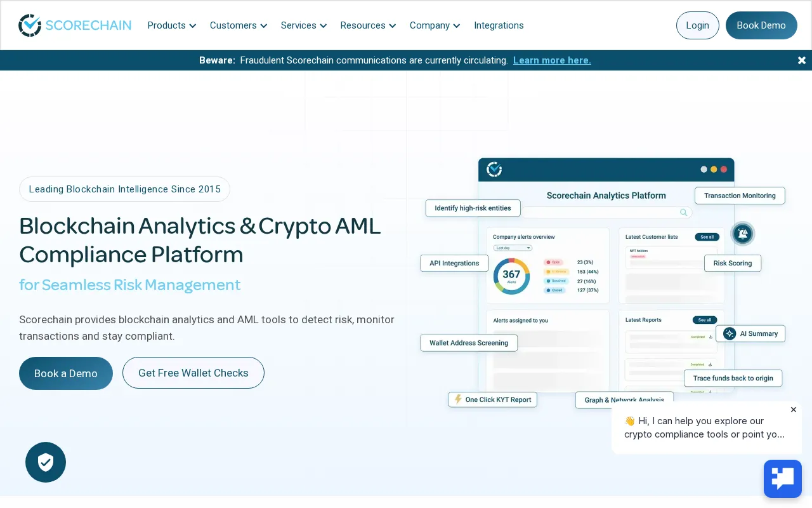
Task: Click the Transaction Monitoring label
Action: 740,196
